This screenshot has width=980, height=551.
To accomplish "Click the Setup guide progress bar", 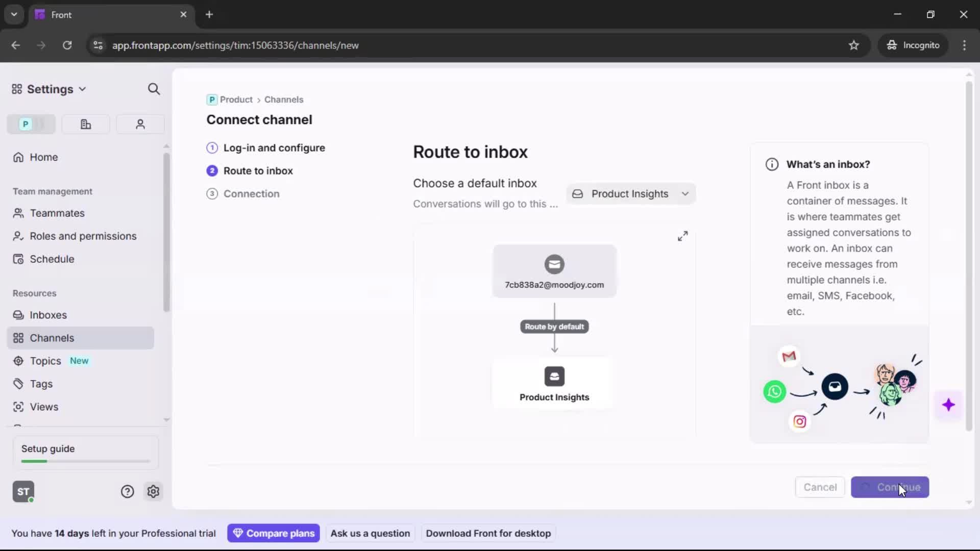I will point(84,461).
